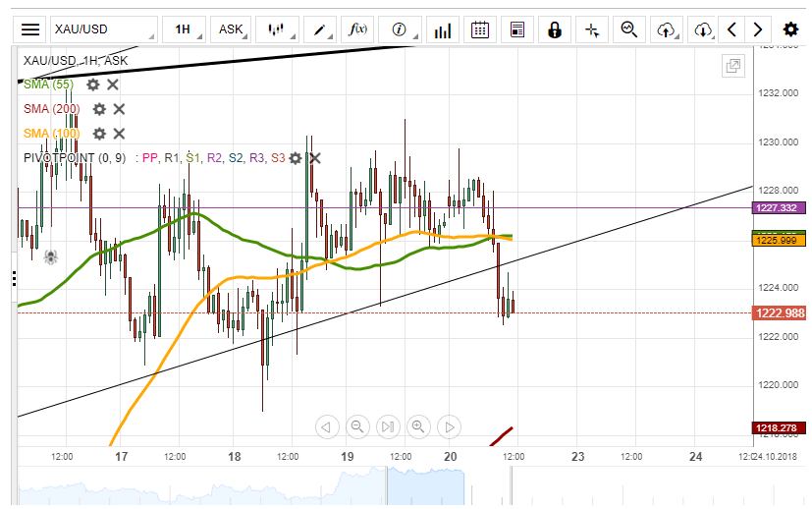This screenshot has height=509, width=812.
Task: Open SMA (55) settings gear
Action: (x=92, y=85)
